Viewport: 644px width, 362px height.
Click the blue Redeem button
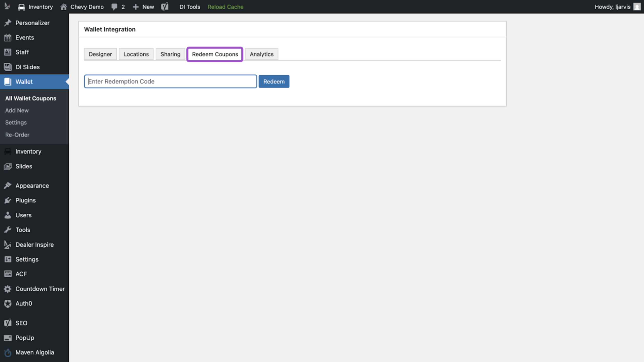pyautogui.click(x=274, y=81)
